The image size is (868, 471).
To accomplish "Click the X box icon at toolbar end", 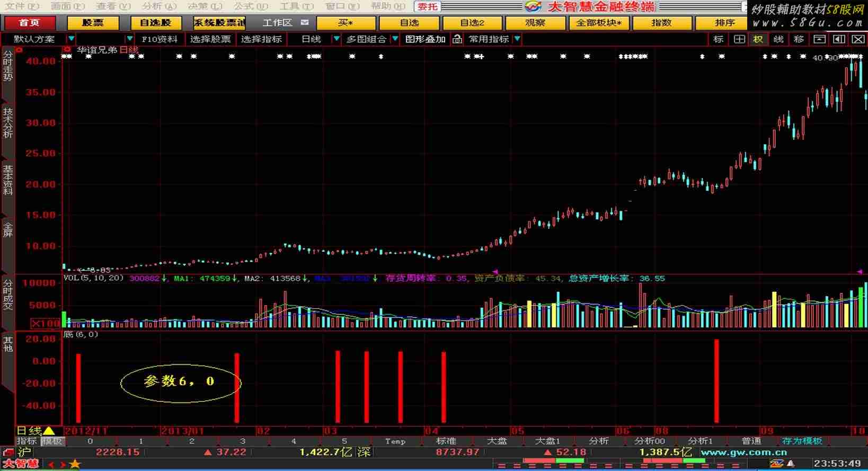I will [858, 39].
